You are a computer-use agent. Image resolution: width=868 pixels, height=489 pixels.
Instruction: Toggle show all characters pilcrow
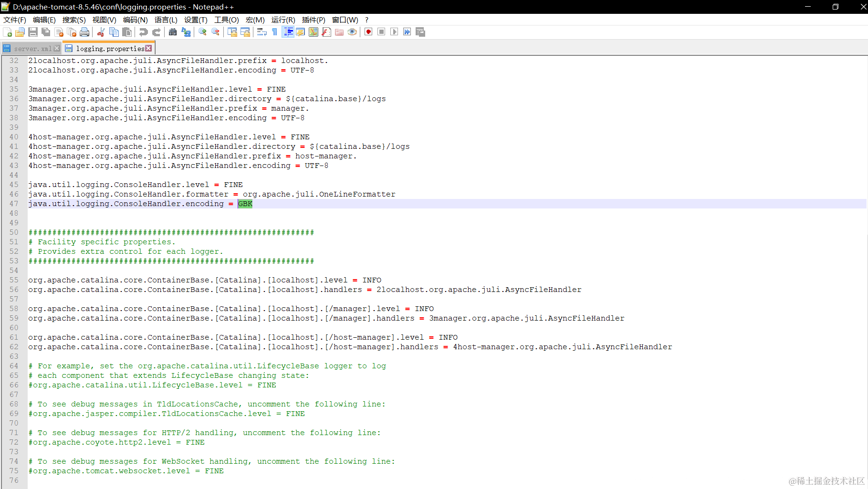[274, 32]
